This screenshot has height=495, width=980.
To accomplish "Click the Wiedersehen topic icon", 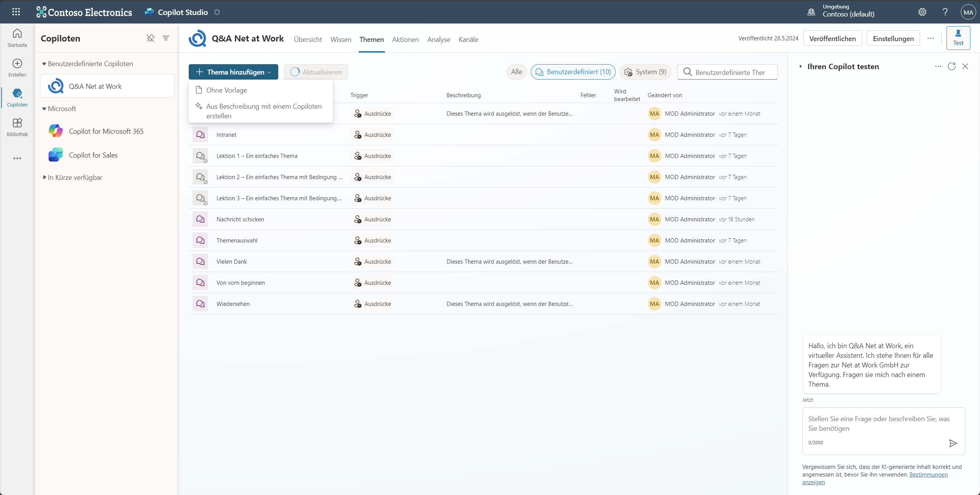I will pos(200,304).
